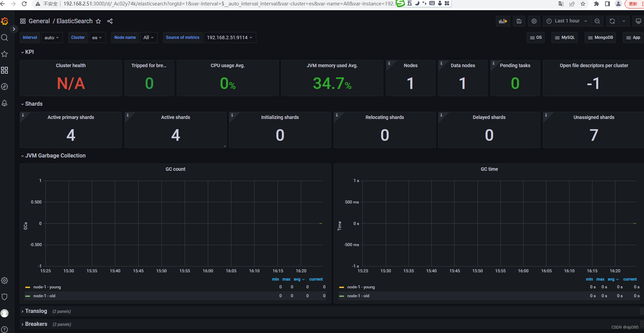Open the MongoDB dashboard link
This screenshot has height=333, width=644.
pos(600,37)
